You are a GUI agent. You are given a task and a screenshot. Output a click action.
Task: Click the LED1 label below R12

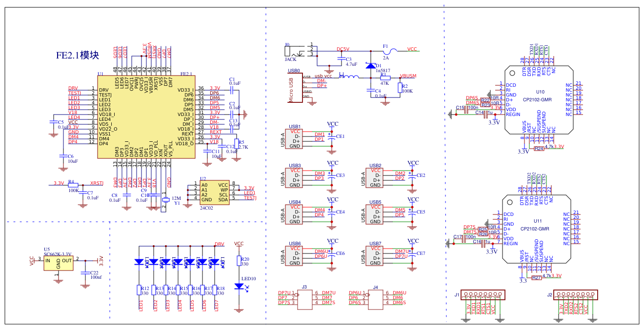141,306
